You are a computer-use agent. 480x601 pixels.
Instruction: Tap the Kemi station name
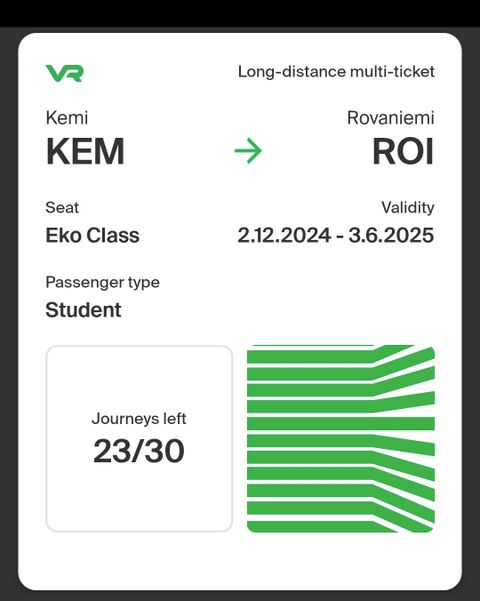67,118
